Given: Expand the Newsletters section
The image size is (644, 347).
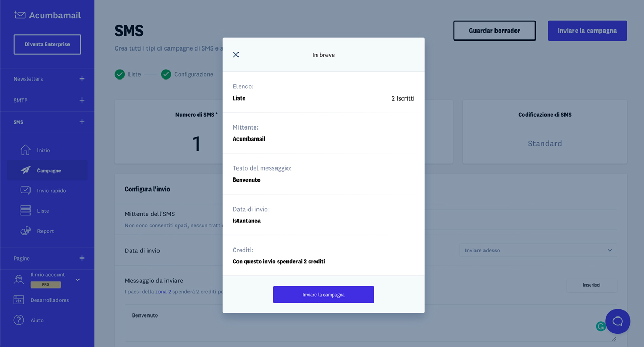Looking at the screenshot, I should [x=82, y=79].
